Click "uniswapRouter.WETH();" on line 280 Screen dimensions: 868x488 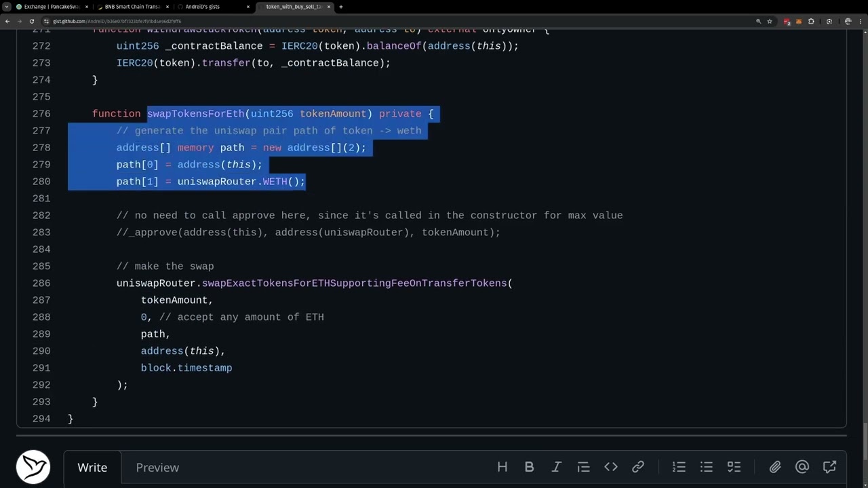[x=241, y=182]
